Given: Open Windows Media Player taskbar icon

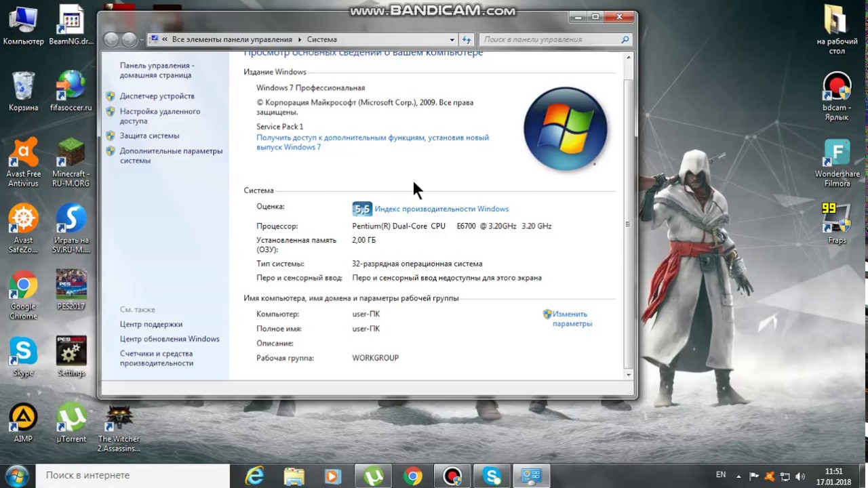Looking at the screenshot, I should click(332, 476).
